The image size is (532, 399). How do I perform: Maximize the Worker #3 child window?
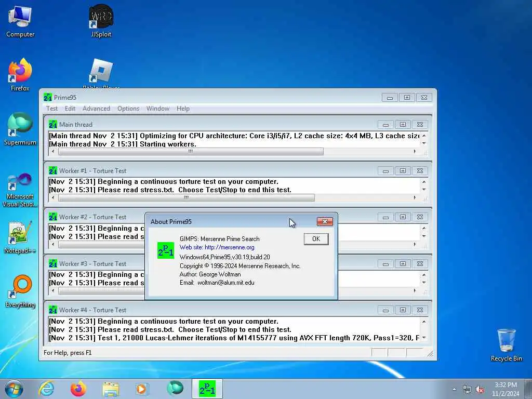point(403,263)
